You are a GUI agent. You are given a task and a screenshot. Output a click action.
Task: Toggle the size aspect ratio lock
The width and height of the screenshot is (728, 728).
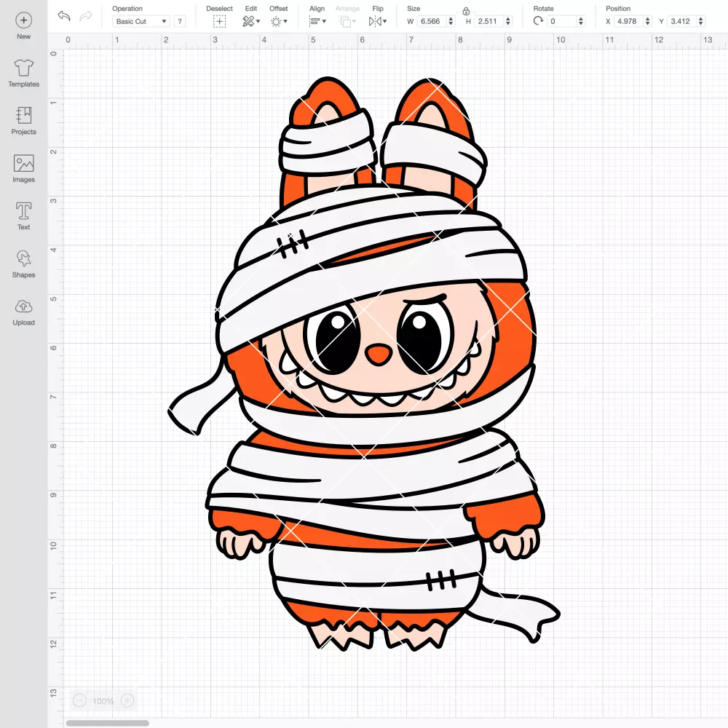pos(466,11)
